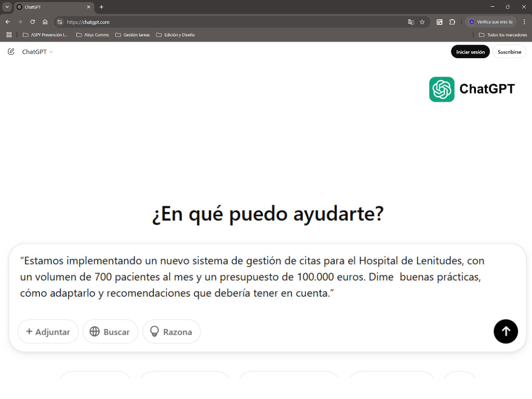Bookmark this page with the star icon
The width and height of the screenshot is (532, 399).
pyautogui.click(x=422, y=22)
